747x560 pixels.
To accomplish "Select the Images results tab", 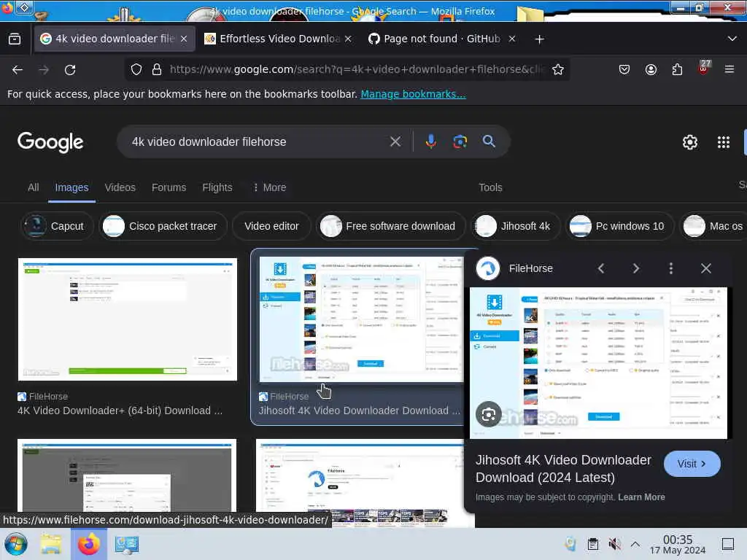I will pyautogui.click(x=71, y=187).
